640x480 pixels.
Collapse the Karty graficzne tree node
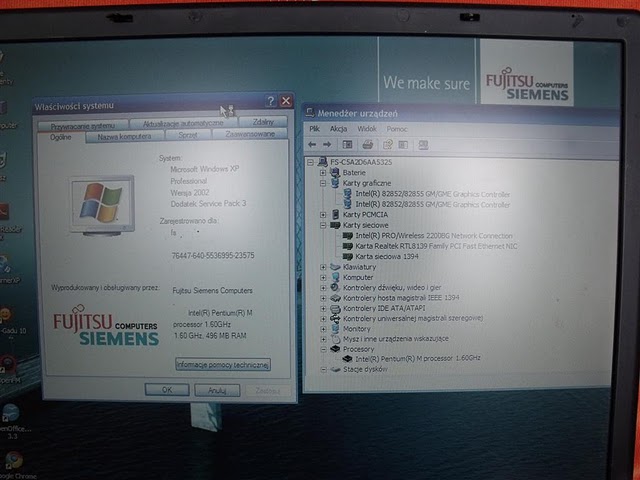(323, 183)
